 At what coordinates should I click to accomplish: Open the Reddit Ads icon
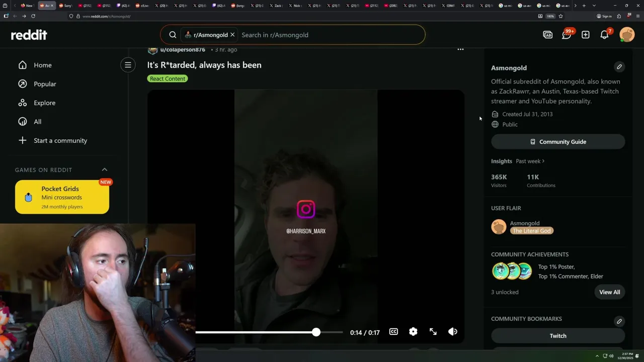point(547,35)
